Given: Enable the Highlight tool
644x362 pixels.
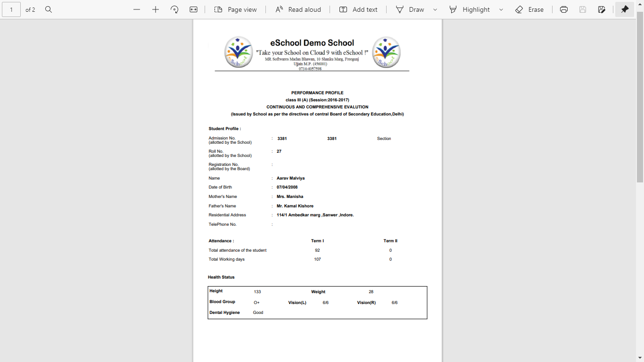Looking at the screenshot, I should click(470, 9).
